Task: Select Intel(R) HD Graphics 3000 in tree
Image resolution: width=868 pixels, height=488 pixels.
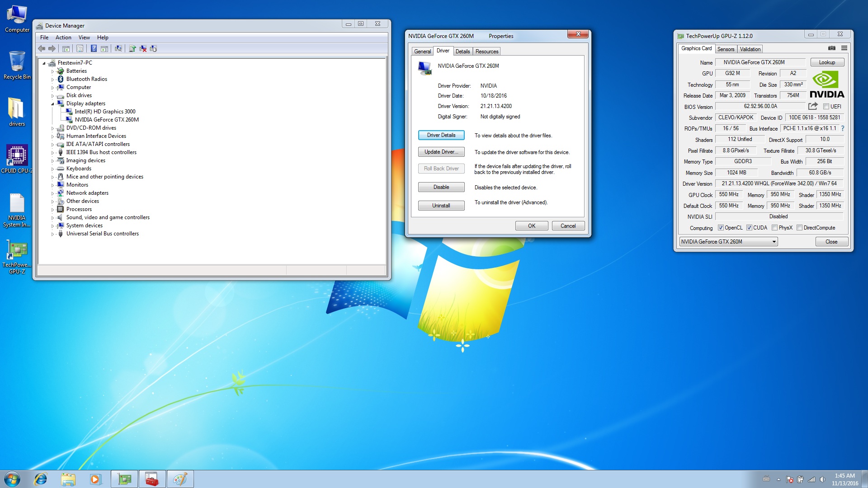Action: (x=105, y=112)
